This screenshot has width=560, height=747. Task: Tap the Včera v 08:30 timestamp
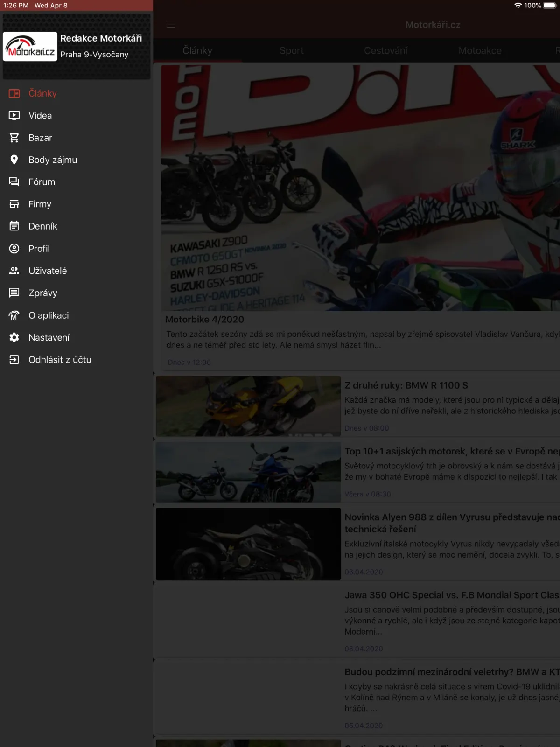click(x=368, y=494)
